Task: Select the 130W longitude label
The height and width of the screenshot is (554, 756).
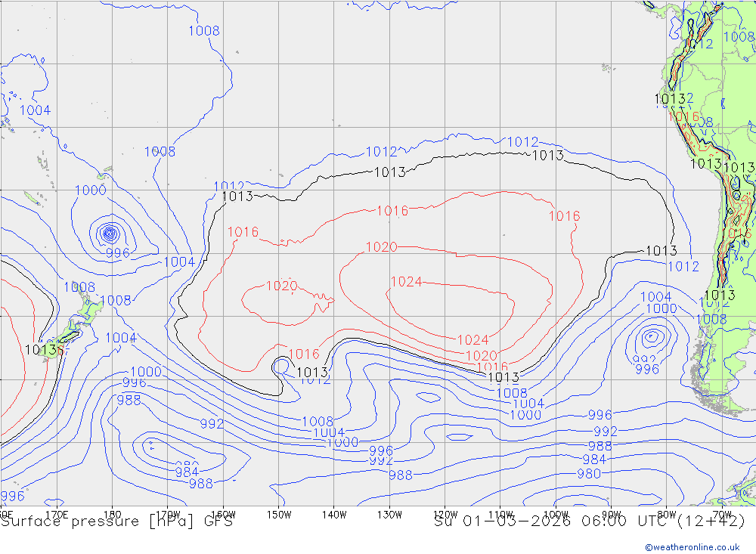Action: pyautogui.click(x=389, y=515)
